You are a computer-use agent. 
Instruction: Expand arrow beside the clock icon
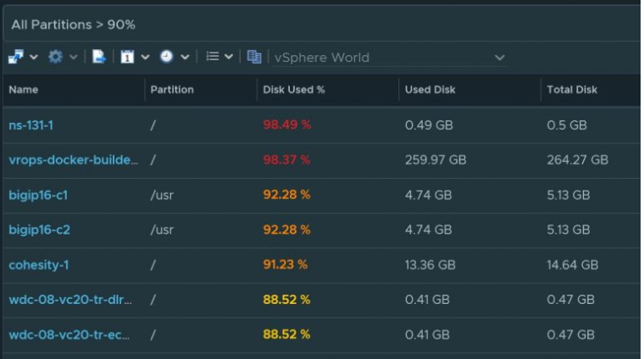(185, 57)
